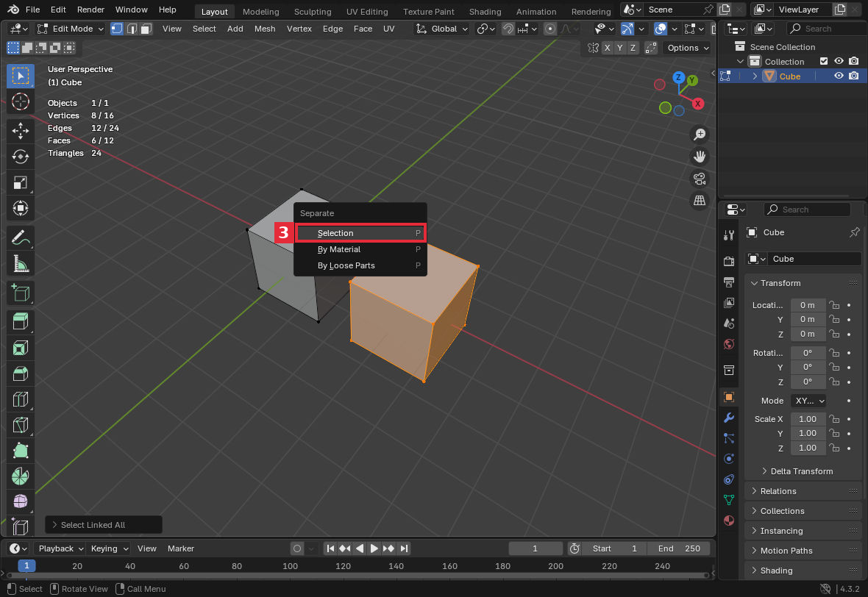Select the Rotate tool icon
The width and height of the screenshot is (868, 597).
[21, 157]
